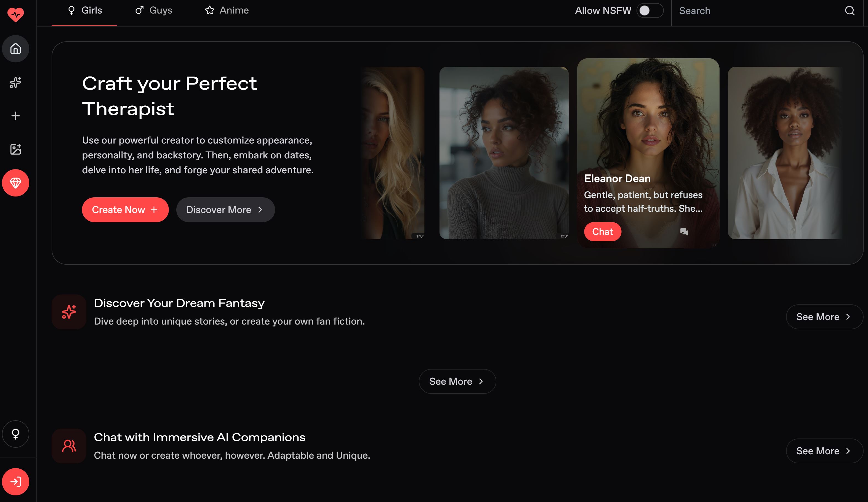Click the plus create sidebar icon
Image resolution: width=868 pixels, height=502 pixels.
[x=15, y=116]
